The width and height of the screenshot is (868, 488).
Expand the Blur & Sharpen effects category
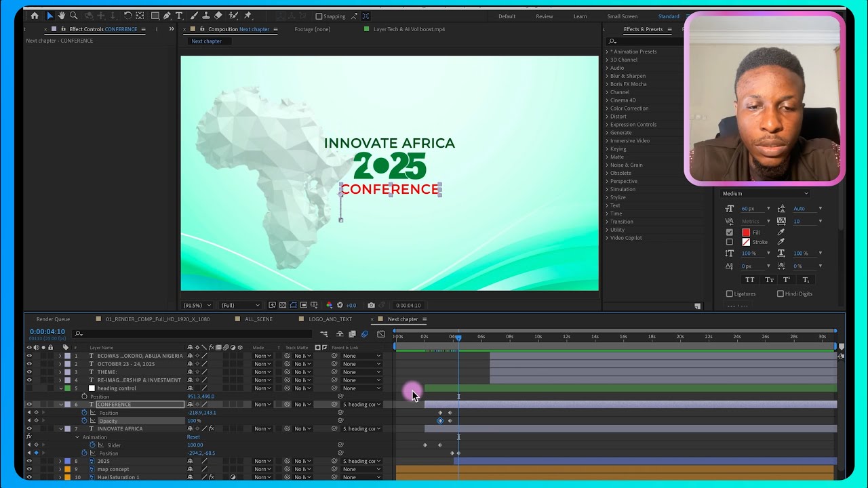[x=607, y=76]
